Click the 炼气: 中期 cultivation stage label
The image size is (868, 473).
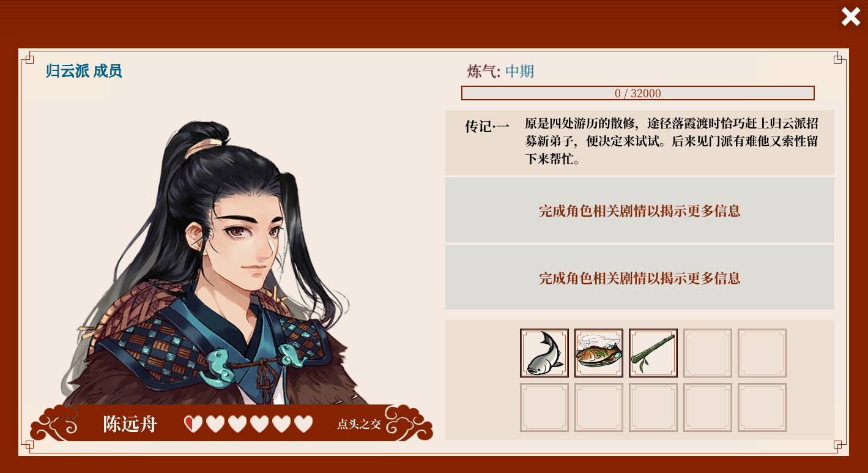click(x=500, y=72)
